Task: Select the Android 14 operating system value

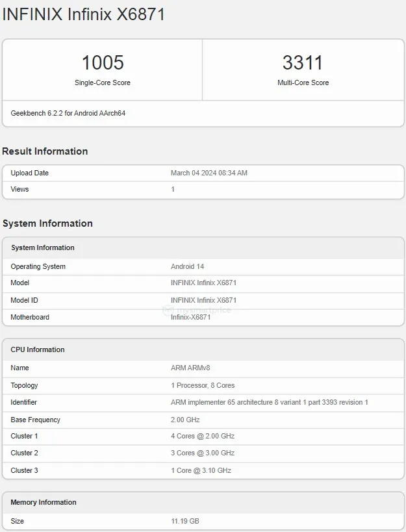Action: coord(187,266)
